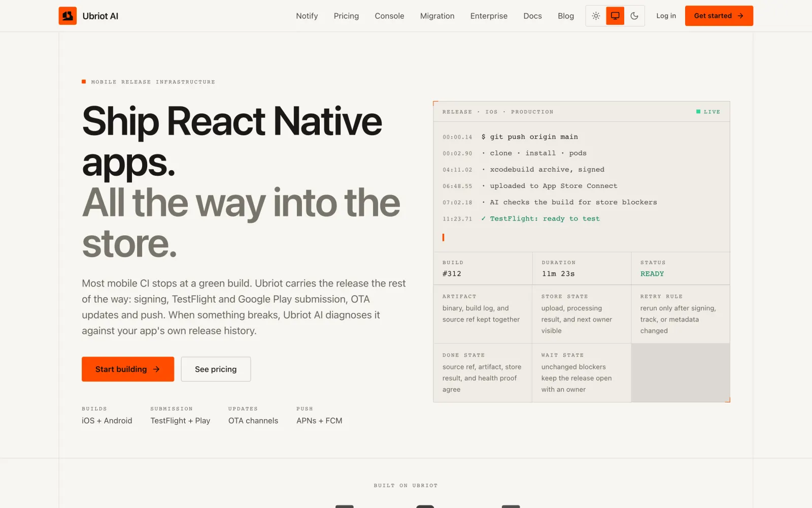Click the Start building button

(x=128, y=369)
